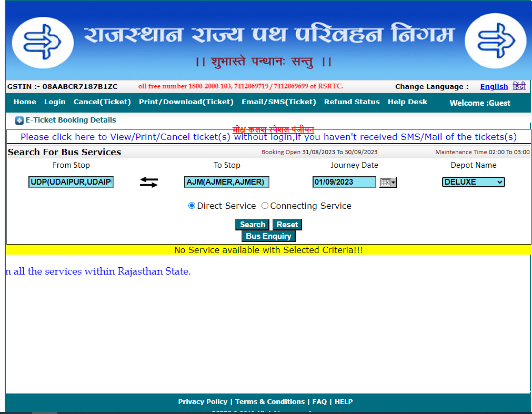The width and height of the screenshot is (532, 414).
Task: Select the Direct Service radio button
Action: click(x=192, y=206)
